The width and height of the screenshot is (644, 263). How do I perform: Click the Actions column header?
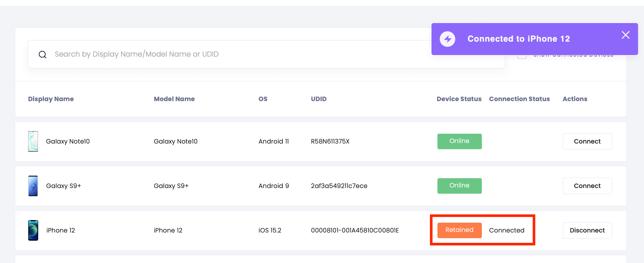click(575, 99)
